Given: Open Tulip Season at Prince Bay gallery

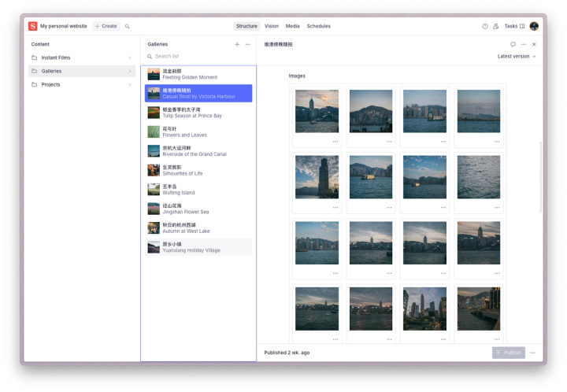Looking at the screenshot, I should pos(198,113).
